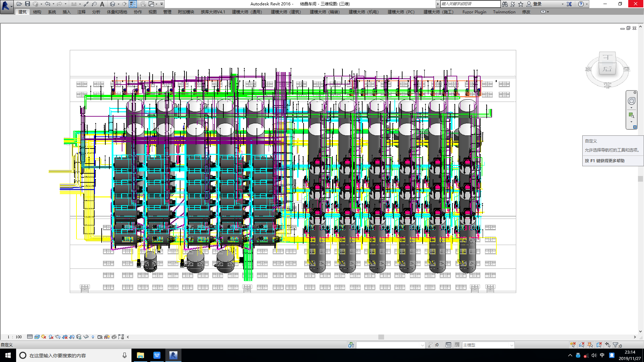The width and height of the screenshot is (644, 362).
Task: Undo the last action
Action: coord(48,4)
